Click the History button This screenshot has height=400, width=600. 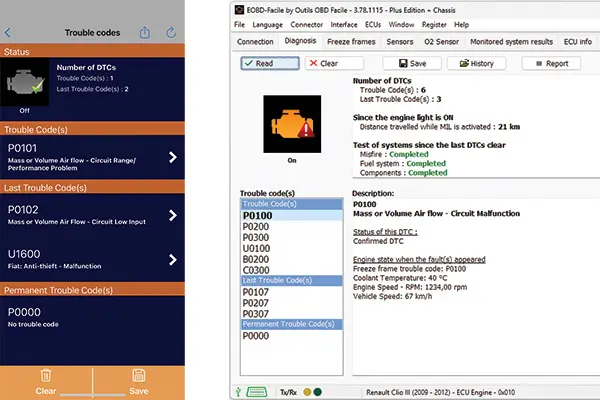(x=476, y=63)
